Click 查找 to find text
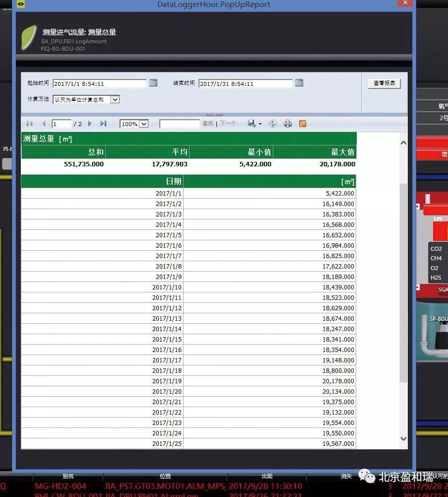Viewport: 448px width, 497px height. click(207, 124)
